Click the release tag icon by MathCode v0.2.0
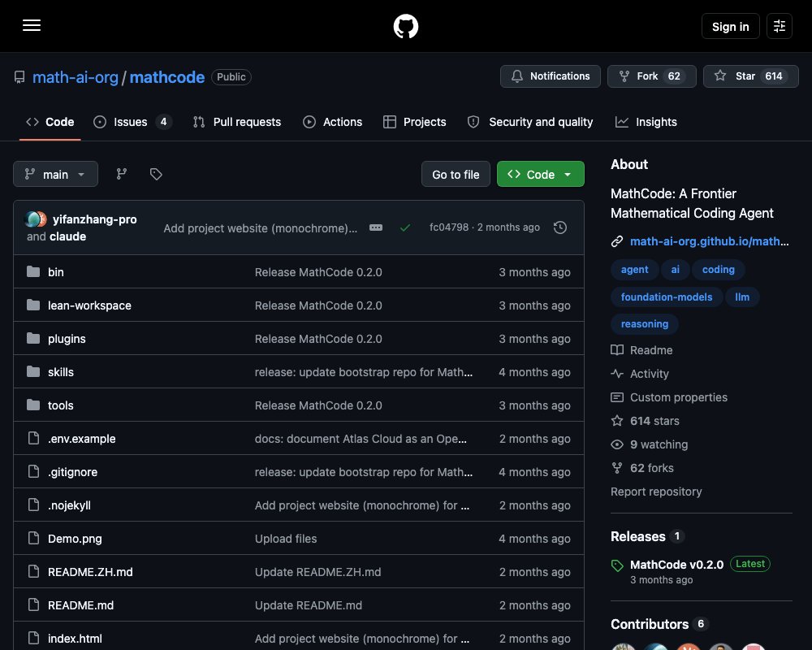812x650 pixels. pyautogui.click(x=617, y=565)
